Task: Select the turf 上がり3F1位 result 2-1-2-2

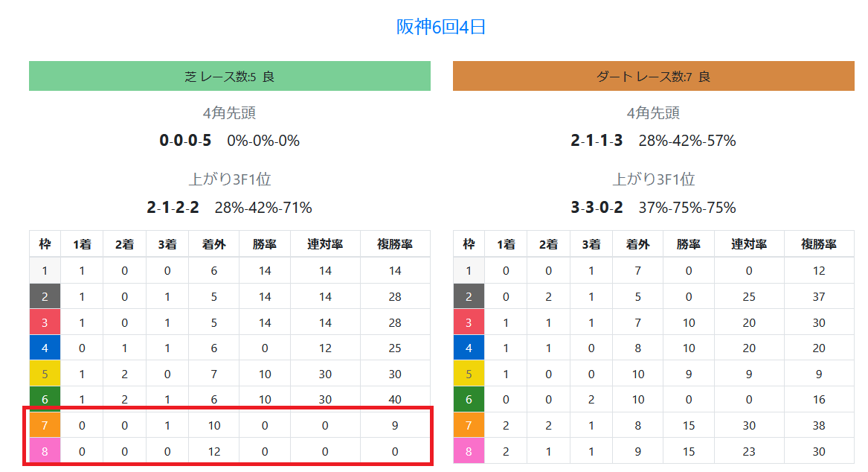Action: pyautogui.click(x=173, y=208)
